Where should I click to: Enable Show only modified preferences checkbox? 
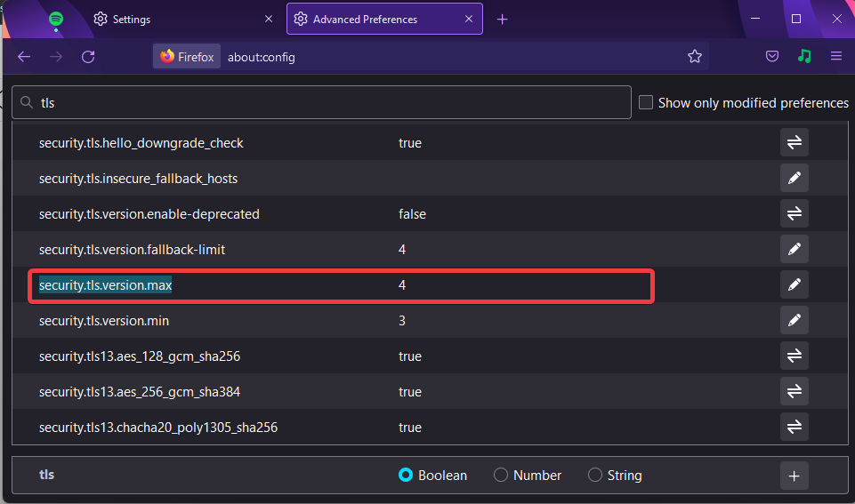tap(646, 102)
